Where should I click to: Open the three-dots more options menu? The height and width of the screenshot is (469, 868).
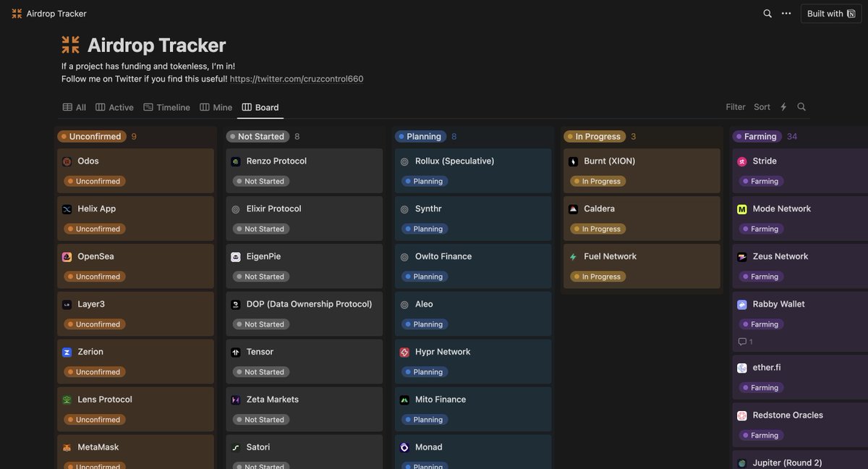(x=786, y=14)
